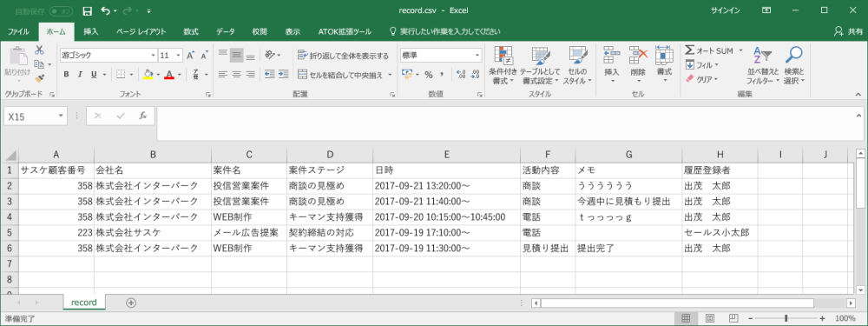The width and height of the screenshot is (868, 326).
Task: Click the Format Painter brush icon
Action: pos(39,79)
